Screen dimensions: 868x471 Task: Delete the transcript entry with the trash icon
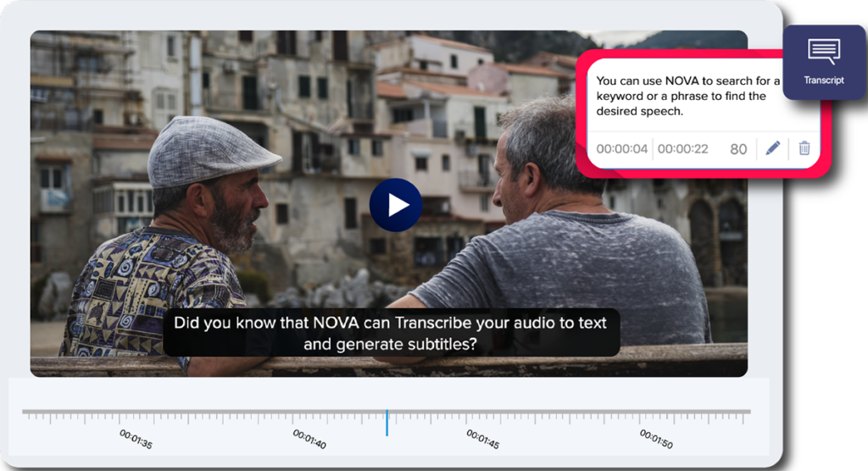click(x=804, y=148)
